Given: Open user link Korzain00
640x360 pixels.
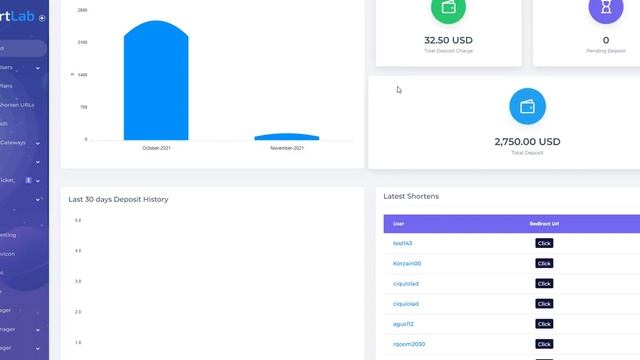Looking at the screenshot, I should pos(407,263).
